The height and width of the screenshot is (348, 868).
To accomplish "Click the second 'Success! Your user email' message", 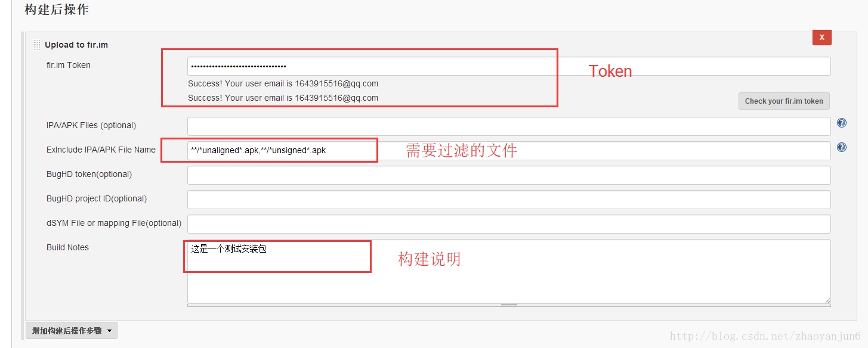I will click(x=283, y=98).
